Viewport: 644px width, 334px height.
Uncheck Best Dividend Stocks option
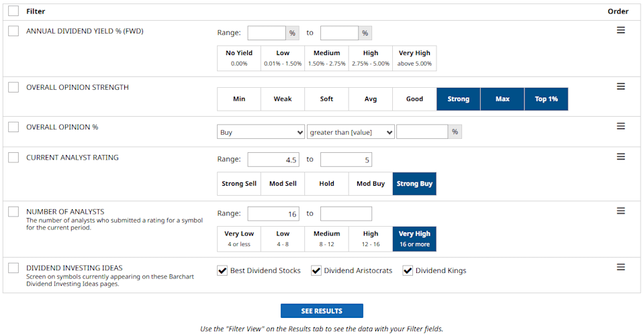tap(222, 270)
